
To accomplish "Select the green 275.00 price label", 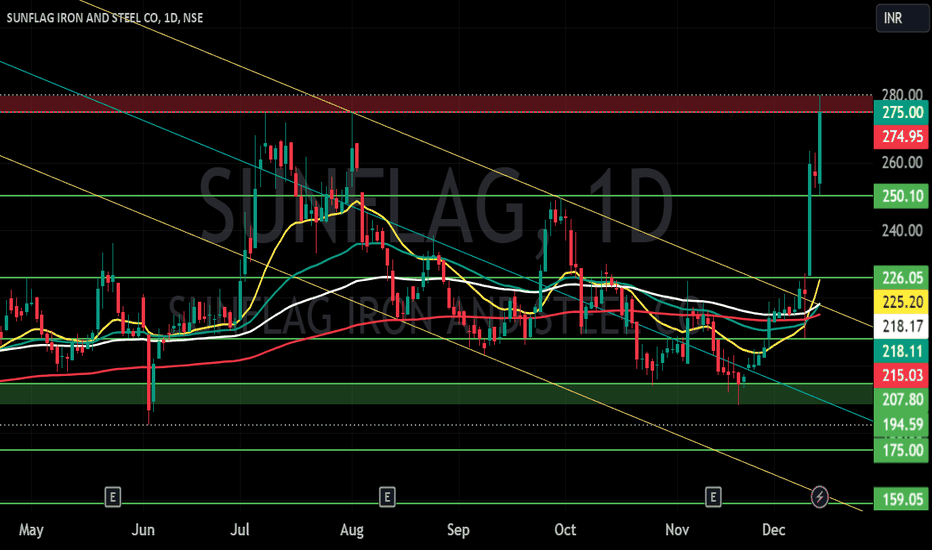I will (x=902, y=112).
